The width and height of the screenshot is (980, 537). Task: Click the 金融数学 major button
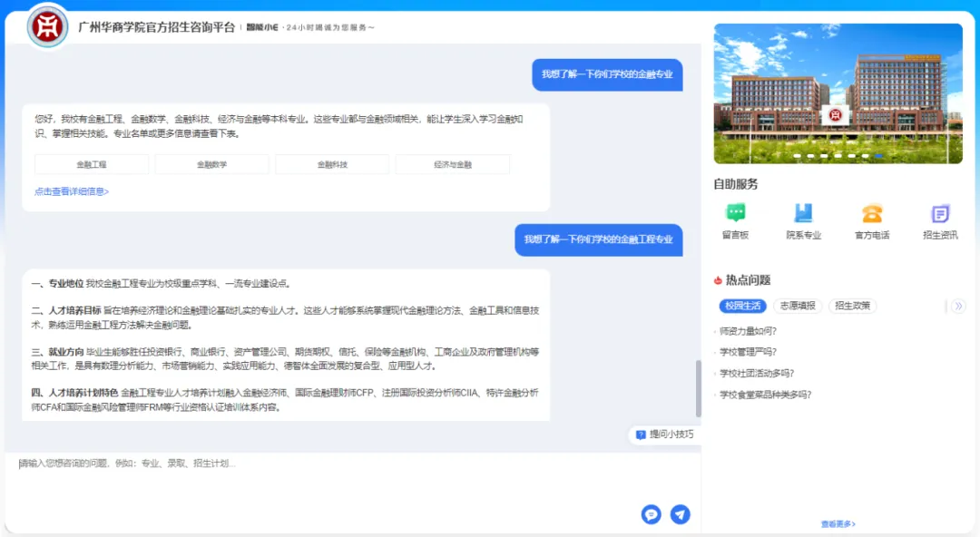coord(211,164)
